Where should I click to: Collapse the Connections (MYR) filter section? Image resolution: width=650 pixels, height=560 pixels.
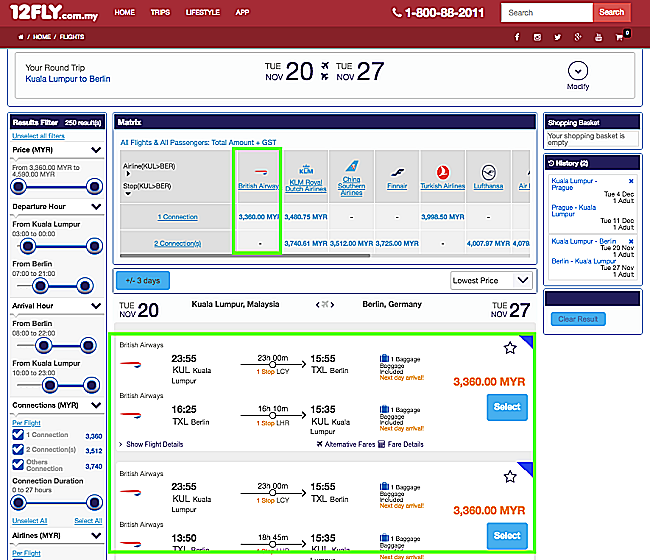pos(96,405)
